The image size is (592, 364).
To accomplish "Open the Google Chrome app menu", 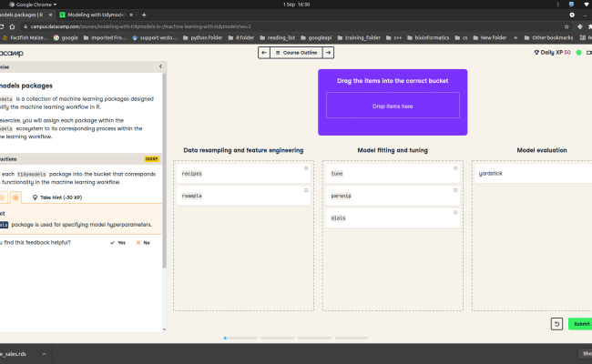I will click(x=33, y=5).
